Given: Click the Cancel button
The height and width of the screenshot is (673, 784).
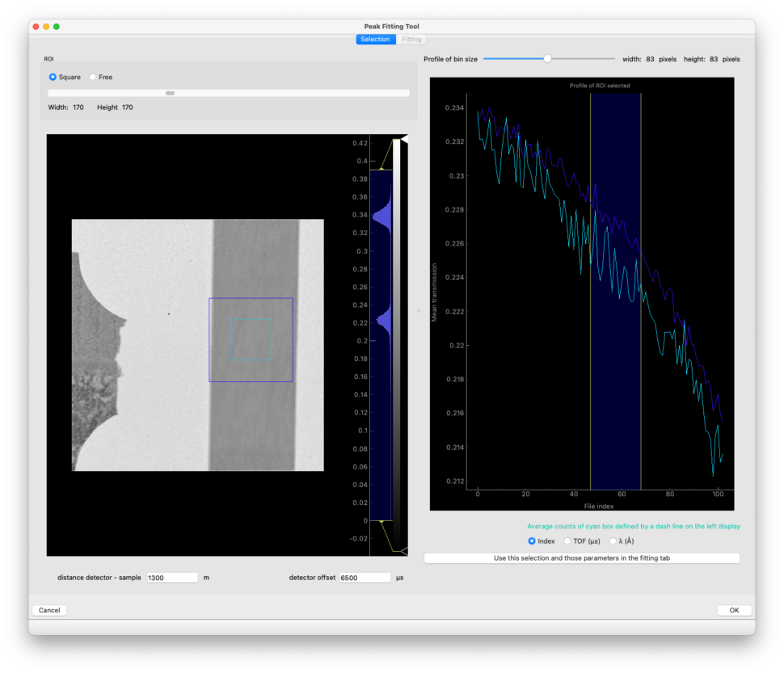Looking at the screenshot, I should point(48,610).
